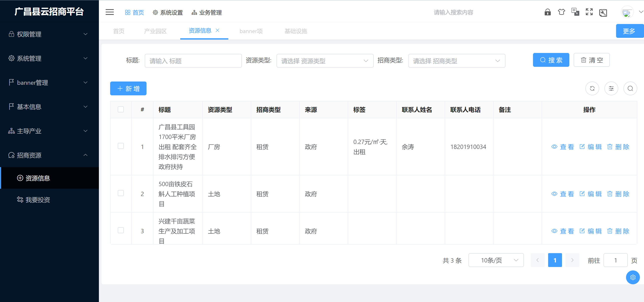The height and width of the screenshot is (302, 644).
Task: Check the row 2 500亩铁皮石斛 checkbox
Action: point(121,193)
